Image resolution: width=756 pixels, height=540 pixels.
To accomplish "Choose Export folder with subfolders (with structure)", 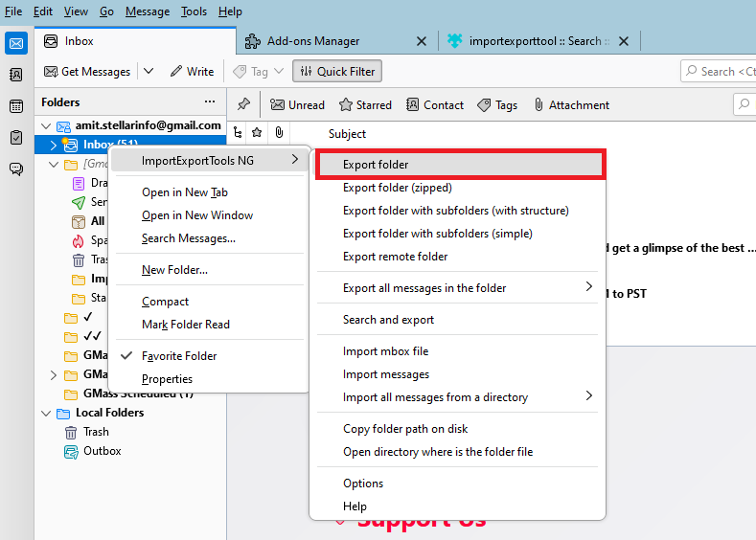I will (x=457, y=211).
